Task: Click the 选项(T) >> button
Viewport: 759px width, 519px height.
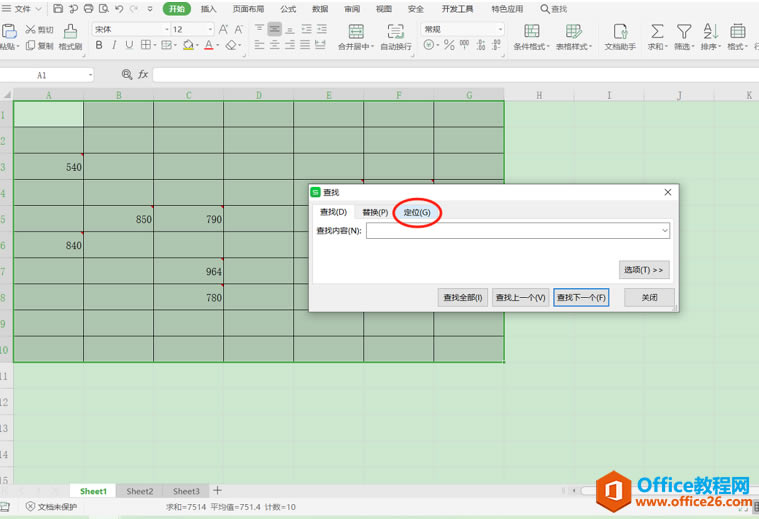Action: [x=644, y=270]
